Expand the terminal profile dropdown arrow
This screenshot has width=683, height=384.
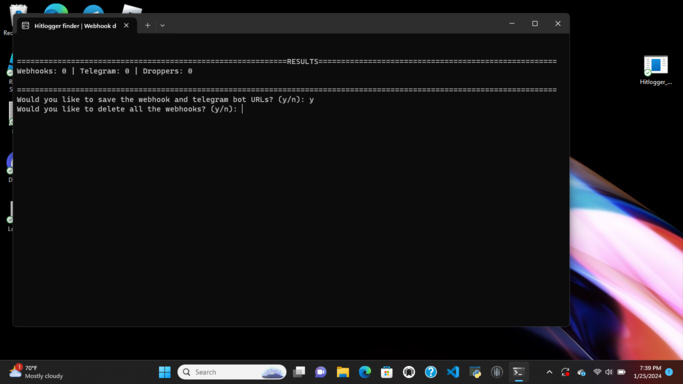(162, 26)
